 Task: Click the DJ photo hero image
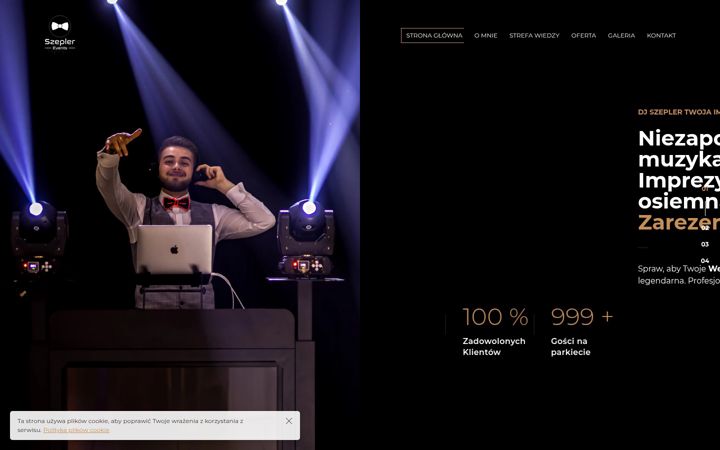180,225
